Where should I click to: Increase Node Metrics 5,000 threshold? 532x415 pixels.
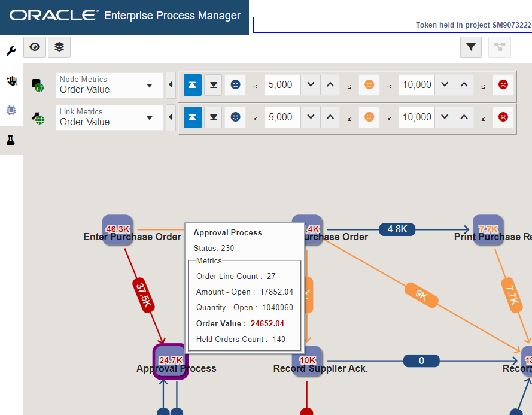tap(330, 85)
